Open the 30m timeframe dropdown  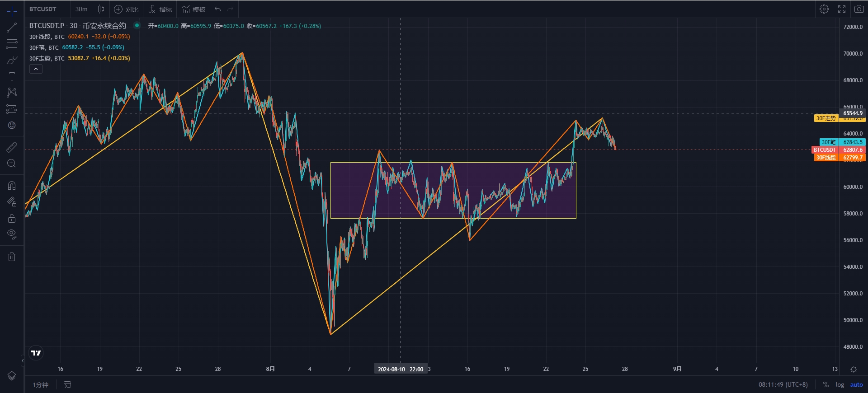(x=81, y=9)
